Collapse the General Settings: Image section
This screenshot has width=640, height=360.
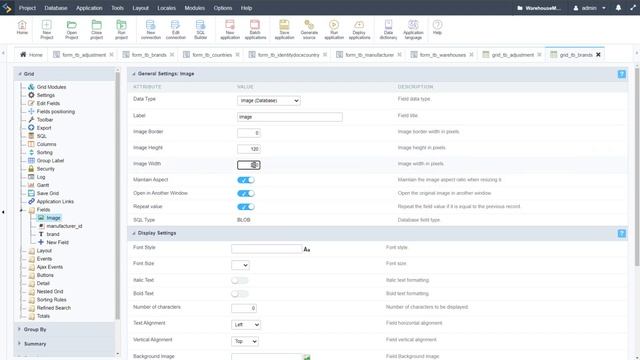tap(133, 74)
